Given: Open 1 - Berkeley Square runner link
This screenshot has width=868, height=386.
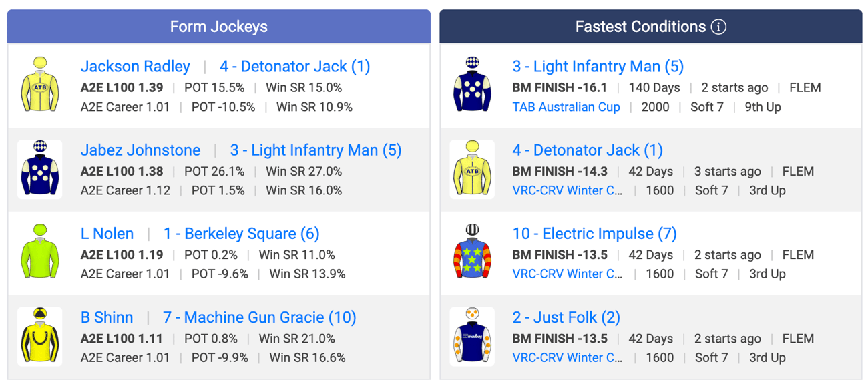Looking at the screenshot, I should tap(242, 234).
